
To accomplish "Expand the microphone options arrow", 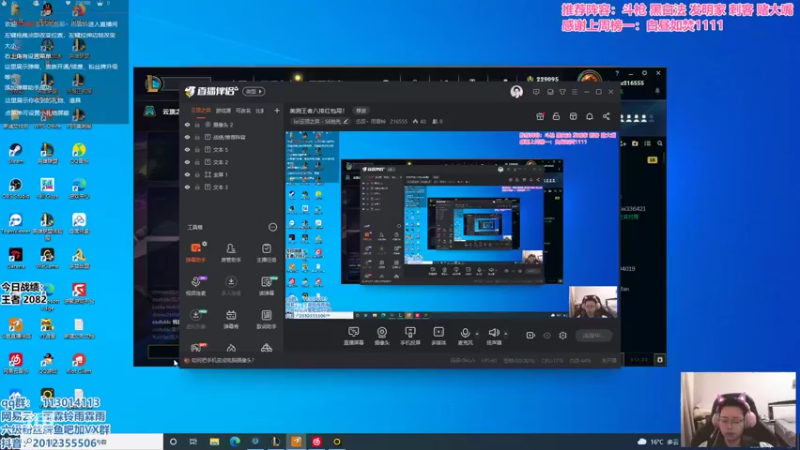I will tap(477, 334).
